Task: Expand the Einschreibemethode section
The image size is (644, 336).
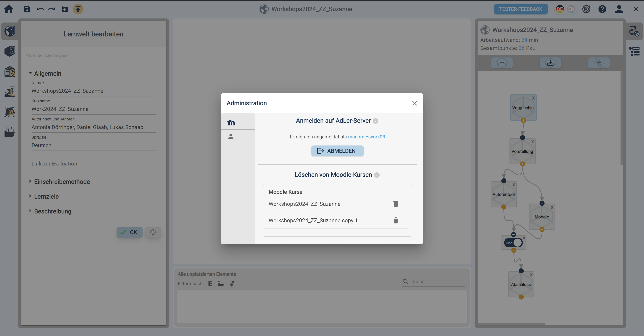Action: [x=62, y=181]
